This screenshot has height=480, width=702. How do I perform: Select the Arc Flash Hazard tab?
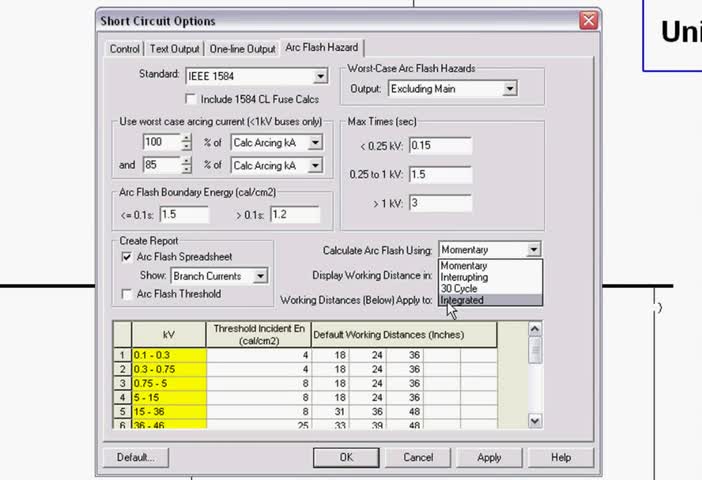click(322, 47)
